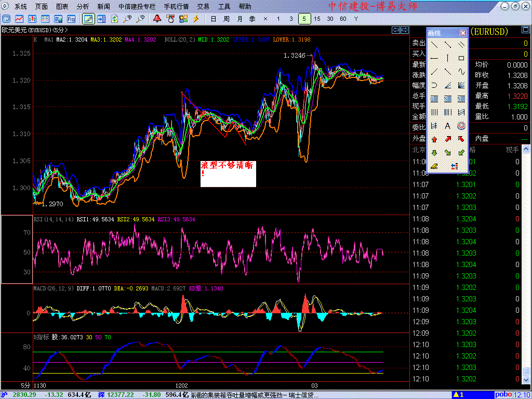Select the parallel lines drawing tool
532x399 pixels.
(x=461, y=45)
